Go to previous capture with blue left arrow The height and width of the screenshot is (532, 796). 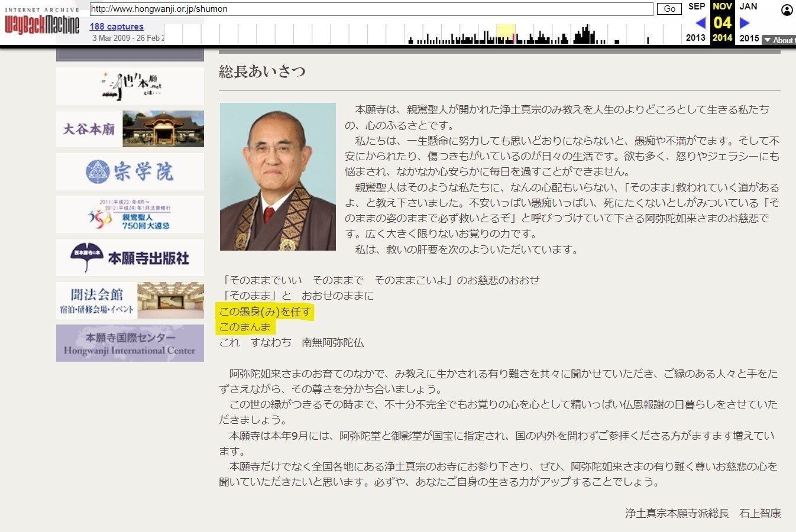coord(700,23)
